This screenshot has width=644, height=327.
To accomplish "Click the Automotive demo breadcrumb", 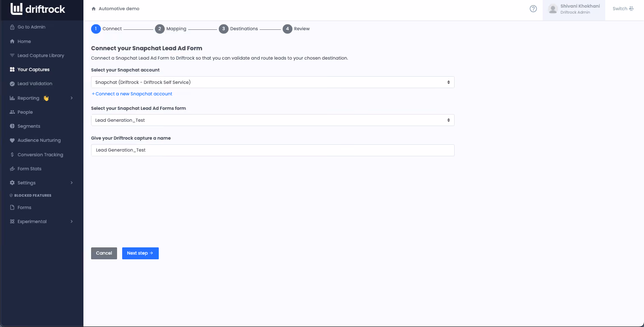I will tap(119, 9).
